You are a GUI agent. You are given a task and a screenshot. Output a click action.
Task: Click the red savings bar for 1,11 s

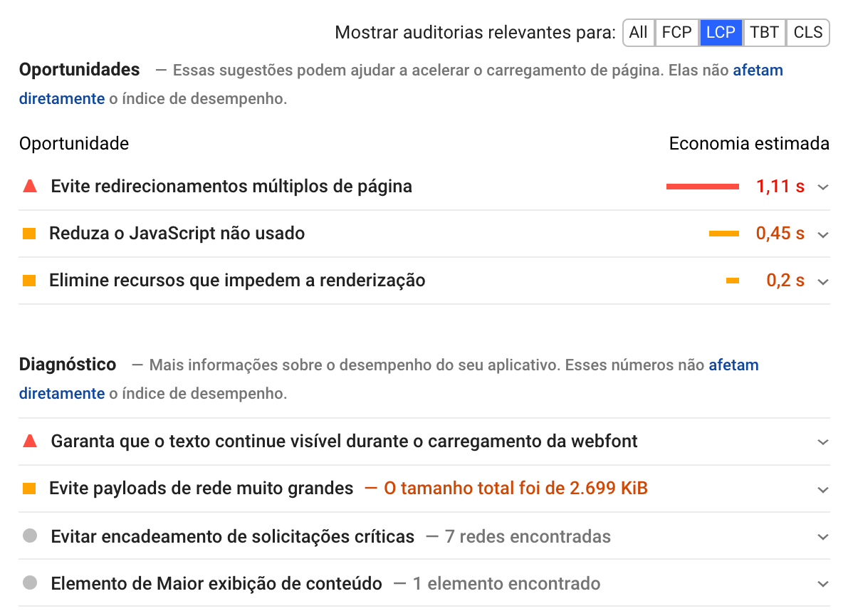coord(702,186)
